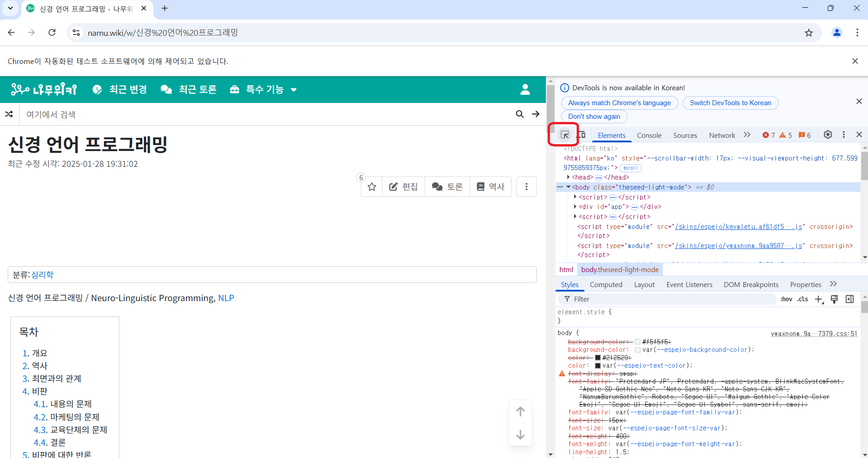This screenshot has width=868, height=458.
Task: Star this wiki document
Action: (x=372, y=187)
